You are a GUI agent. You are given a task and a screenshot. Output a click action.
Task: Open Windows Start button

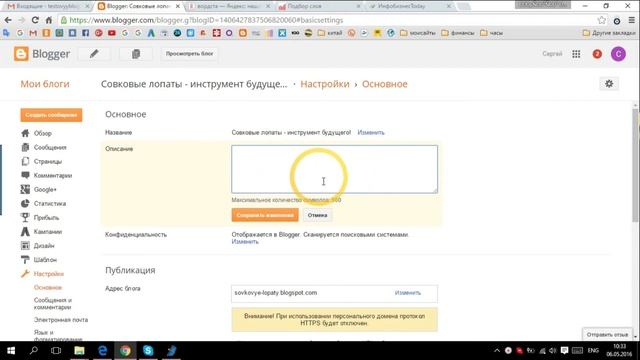pyautogui.click(x=11, y=351)
